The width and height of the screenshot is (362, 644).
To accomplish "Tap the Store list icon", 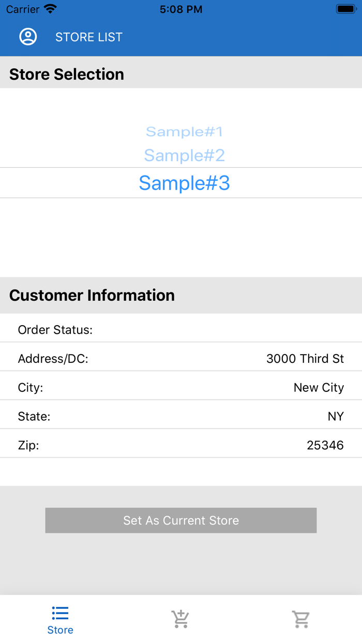I will [60, 613].
